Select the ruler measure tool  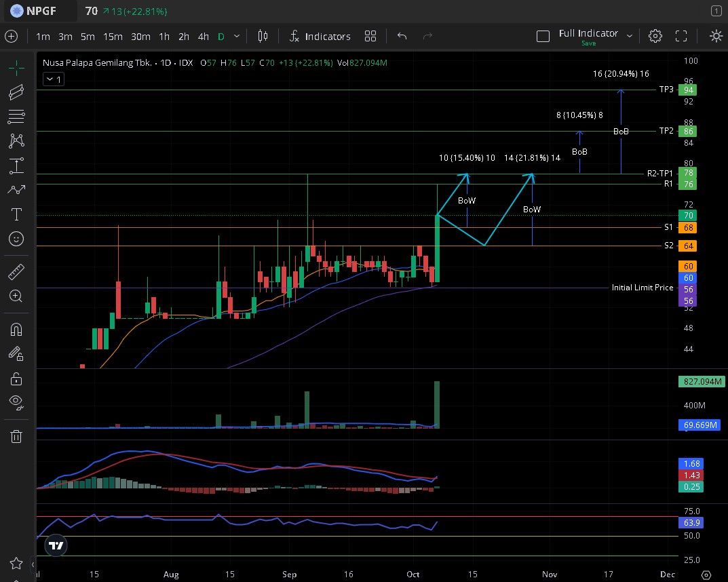[16, 272]
